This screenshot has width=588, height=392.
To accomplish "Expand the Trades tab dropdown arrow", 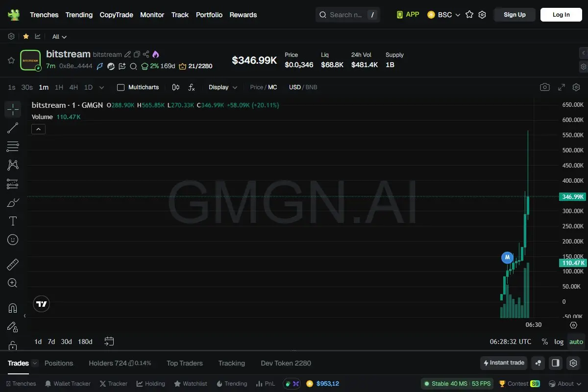I will [35, 363].
